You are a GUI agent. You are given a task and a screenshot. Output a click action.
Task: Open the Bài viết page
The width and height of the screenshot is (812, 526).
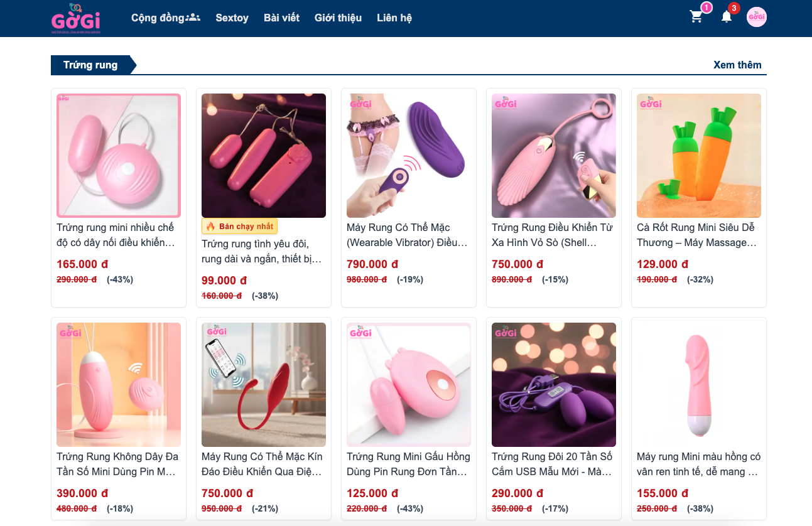pyautogui.click(x=281, y=18)
